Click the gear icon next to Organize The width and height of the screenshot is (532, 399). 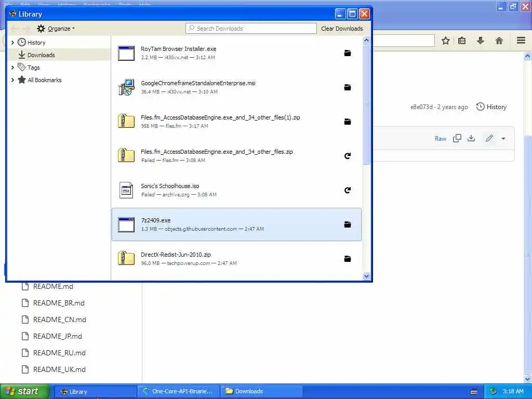(41, 29)
